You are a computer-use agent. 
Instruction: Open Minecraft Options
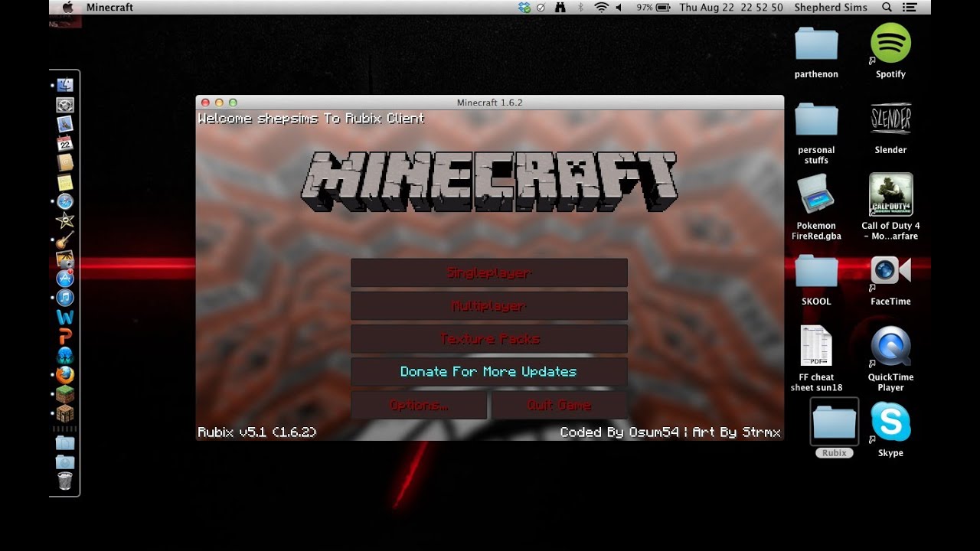pyautogui.click(x=419, y=405)
